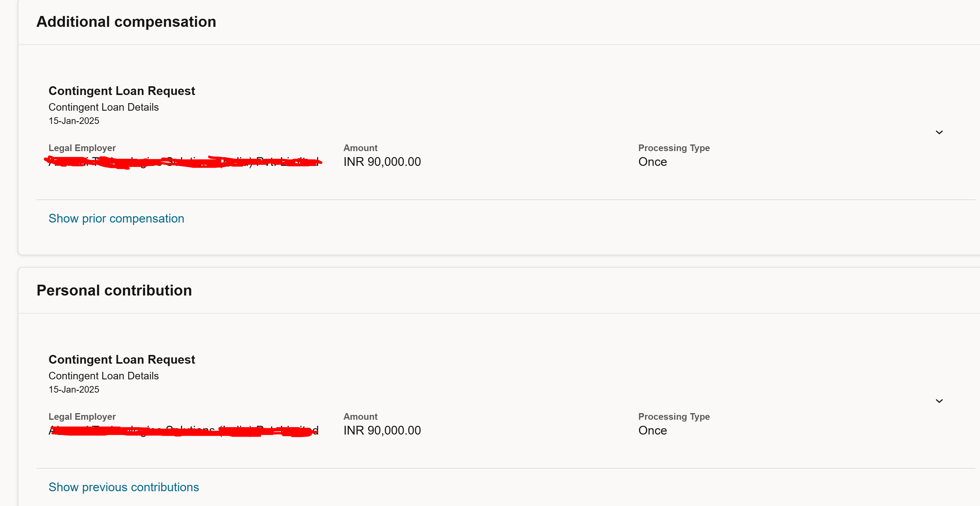The height and width of the screenshot is (506, 980).
Task: Click Show previous contributions
Action: [x=123, y=487]
